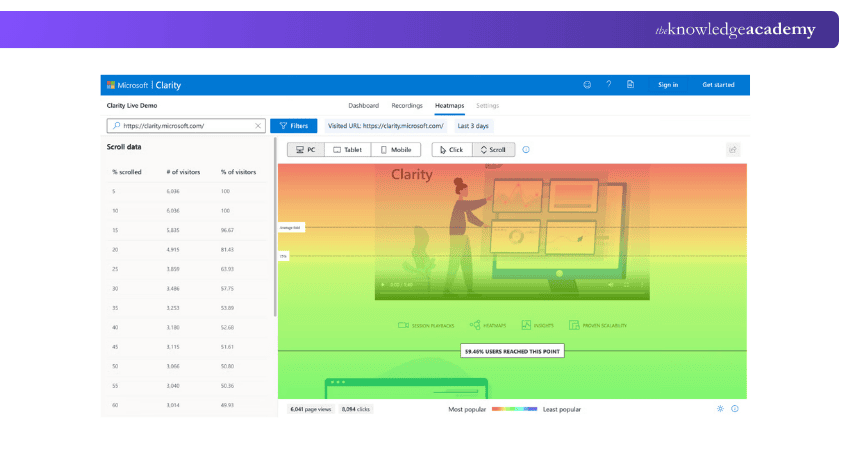
Task: Click the 3,253 visitors cell
Action: pos(173,308)
